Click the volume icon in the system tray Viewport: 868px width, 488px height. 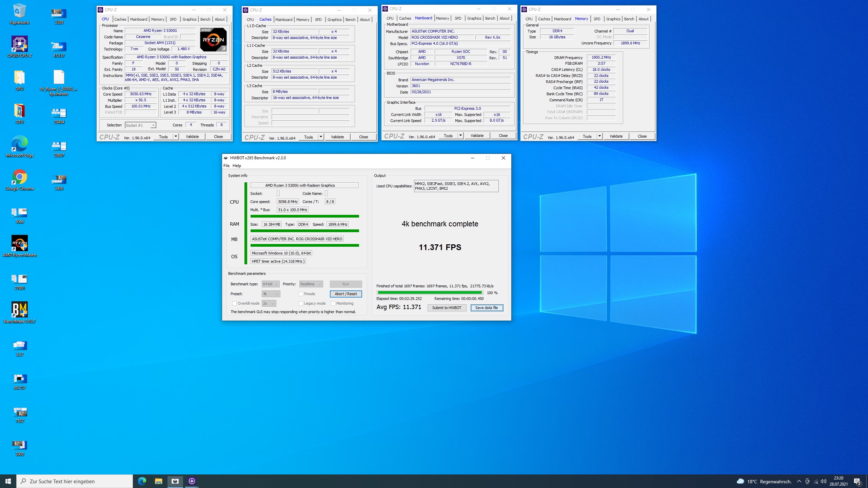pos(824,481)
